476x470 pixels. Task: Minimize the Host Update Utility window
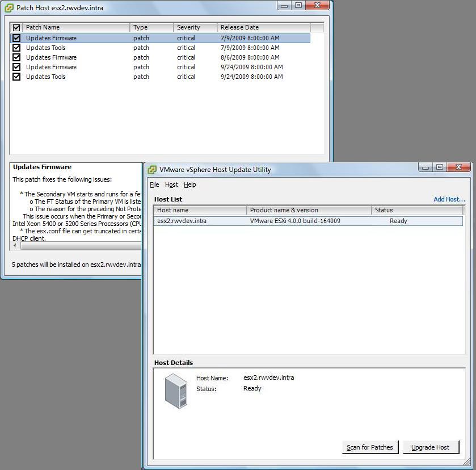(426, 167)
